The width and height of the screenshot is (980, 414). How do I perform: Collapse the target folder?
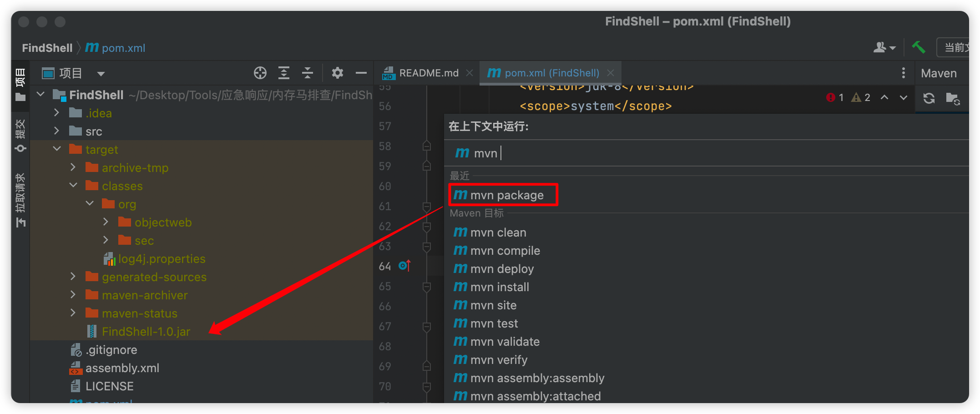57,149
